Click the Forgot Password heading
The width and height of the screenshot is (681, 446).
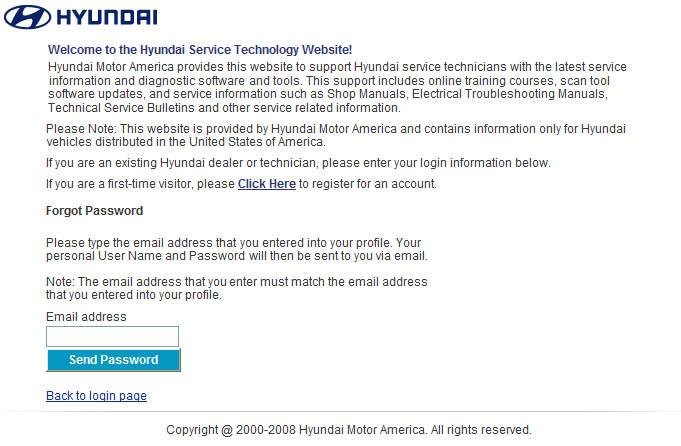(94, 211)
